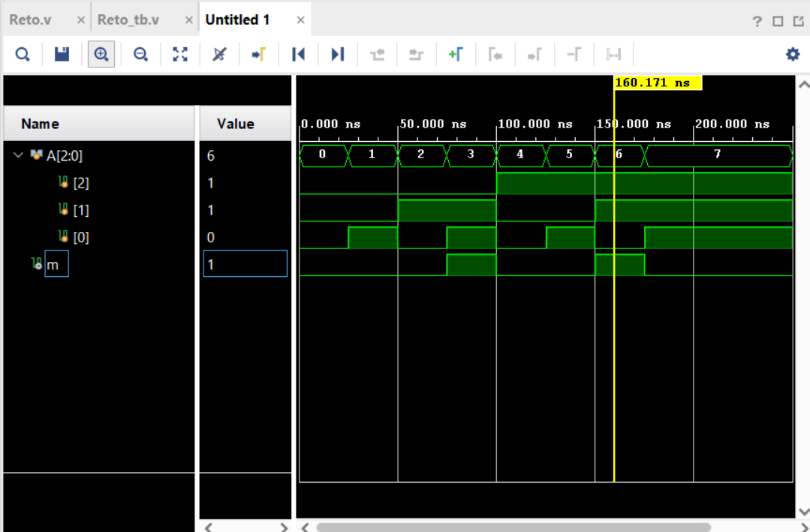The height and width of the screenshot is (532, 810).
Task: Open the waveform settings gear
Action: pyautogui.click(x=791, y=53)
